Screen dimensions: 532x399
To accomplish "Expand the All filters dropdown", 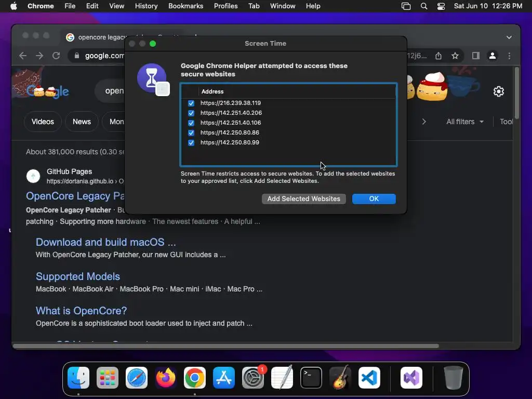I will (465, 122).
